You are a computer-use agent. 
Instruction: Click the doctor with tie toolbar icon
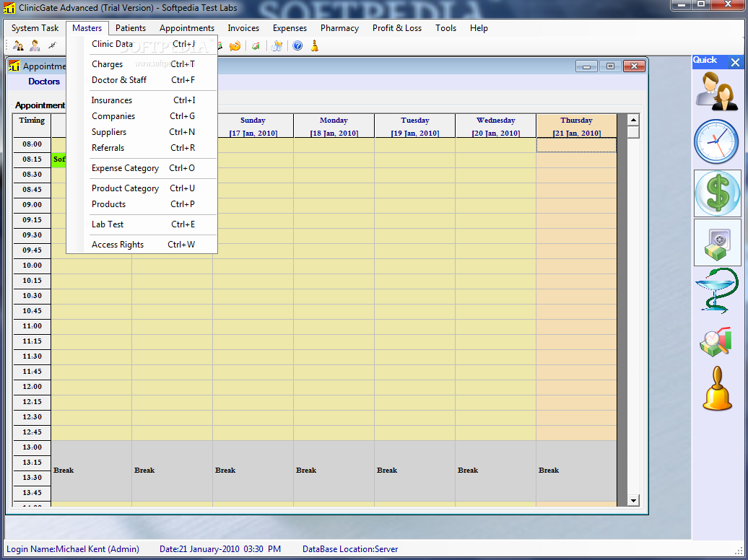coord(35,45)
